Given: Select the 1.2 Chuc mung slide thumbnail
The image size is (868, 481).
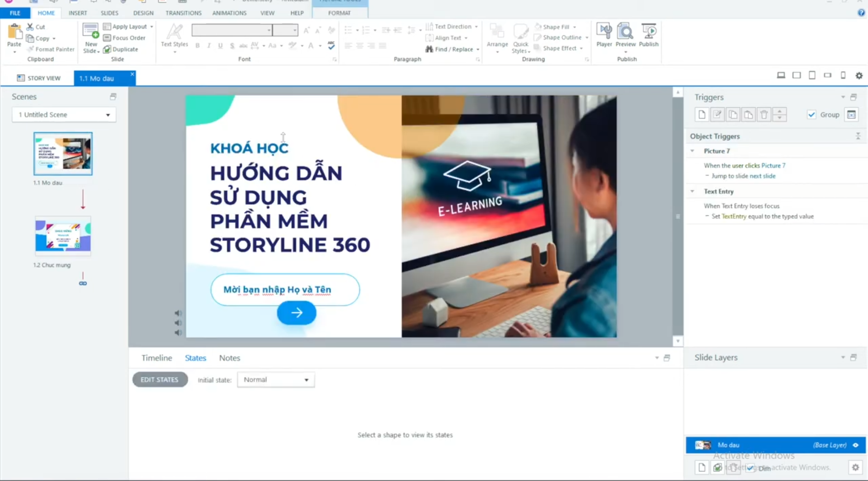Looking at the screenshot, I should 63,236.
